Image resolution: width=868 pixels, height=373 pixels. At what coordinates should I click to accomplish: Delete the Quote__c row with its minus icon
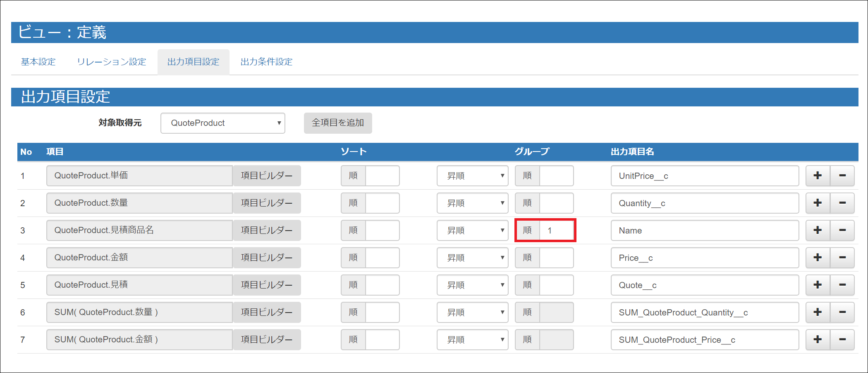coord(842,285)
